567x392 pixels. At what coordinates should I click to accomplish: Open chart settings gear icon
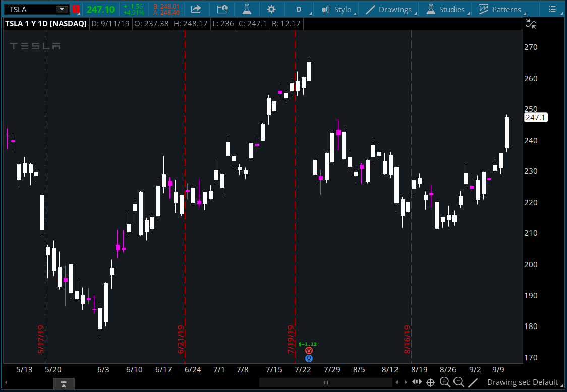point(271,9)
